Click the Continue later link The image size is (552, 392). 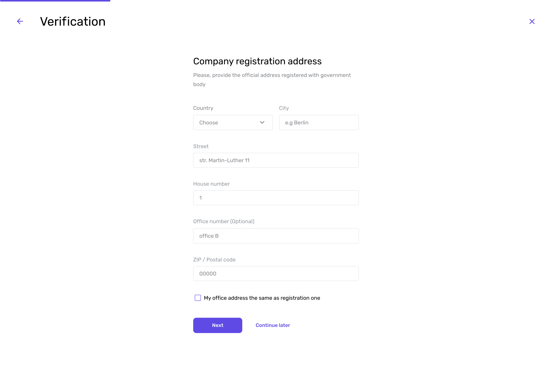273,325
